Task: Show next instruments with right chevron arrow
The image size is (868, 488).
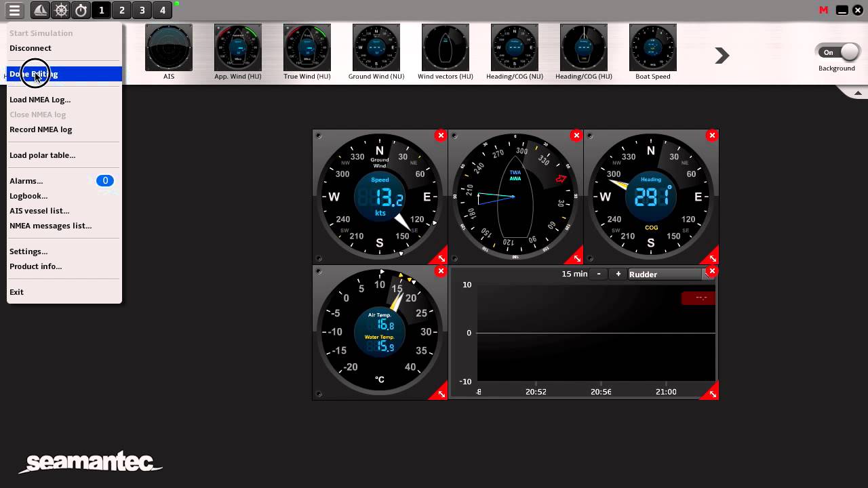Action: tap(722, 56)
